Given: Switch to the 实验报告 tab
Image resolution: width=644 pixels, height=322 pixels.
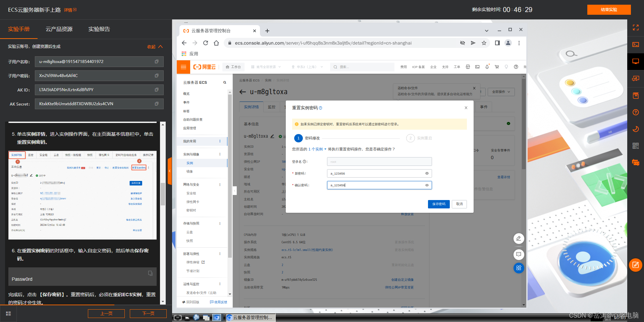Looking at the screenshot, I should point(99,29).
